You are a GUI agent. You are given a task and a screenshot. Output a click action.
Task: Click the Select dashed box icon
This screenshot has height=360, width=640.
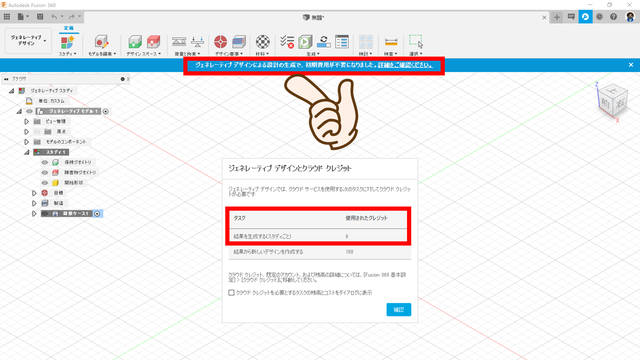tap(416, 42)
